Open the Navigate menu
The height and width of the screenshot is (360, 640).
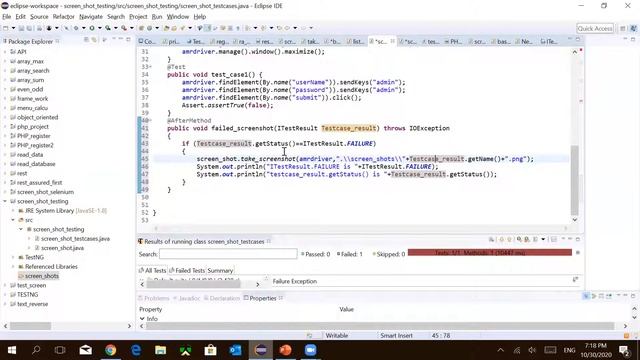click(x=91, y=17)
